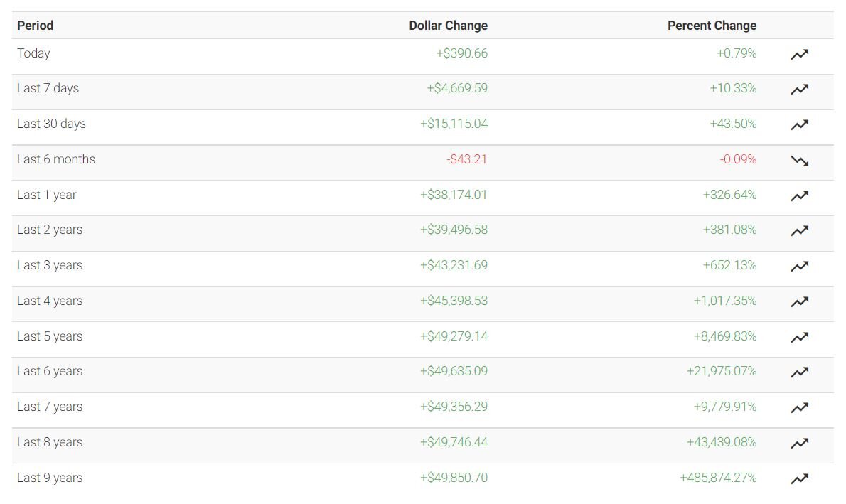846x504 pixels.
Task: Click the +485,874.27% percent value
Action: coord(718,478)
